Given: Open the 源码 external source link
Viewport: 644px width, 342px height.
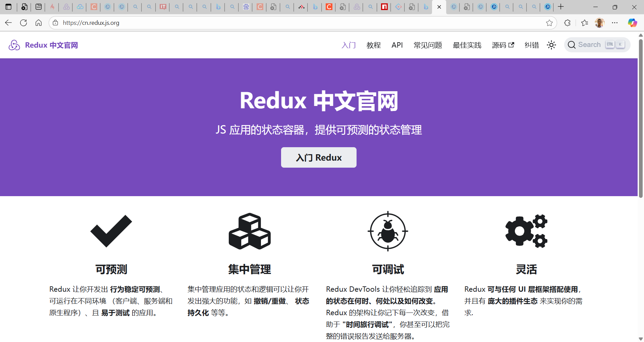Looking at the screenshot, I should (503, 45).
